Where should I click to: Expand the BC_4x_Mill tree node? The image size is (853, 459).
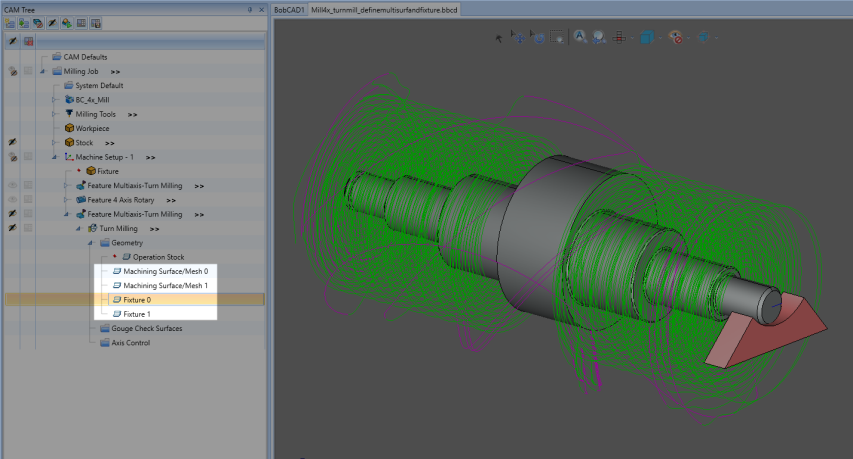coord(54,100)
